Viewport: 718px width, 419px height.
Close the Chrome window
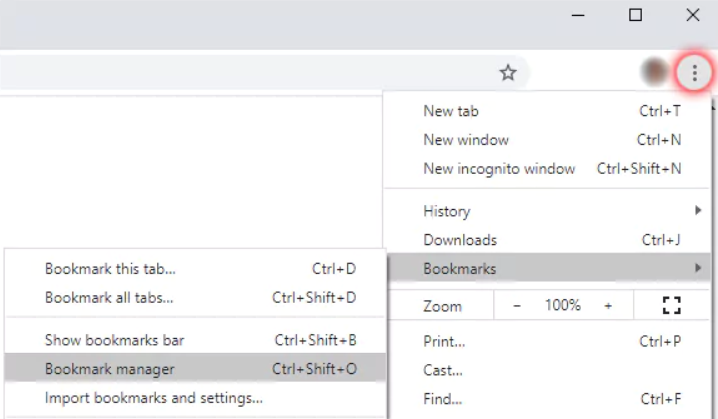[x=693, y=16]
